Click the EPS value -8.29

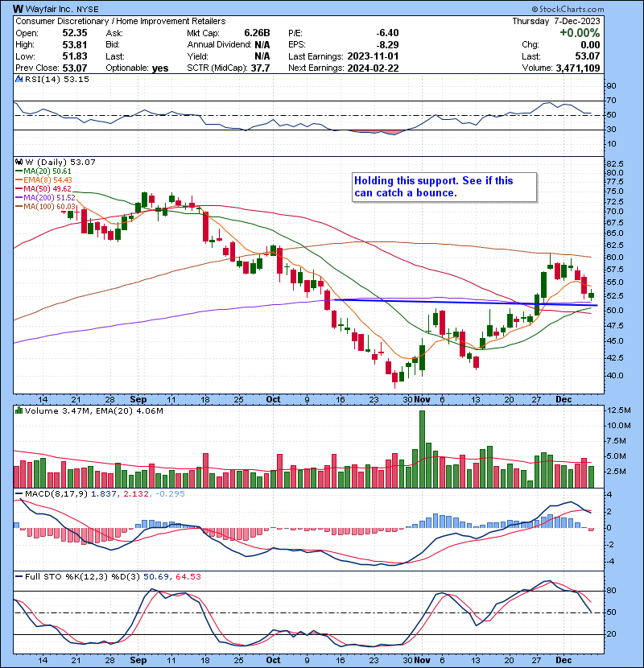(387, 45)
